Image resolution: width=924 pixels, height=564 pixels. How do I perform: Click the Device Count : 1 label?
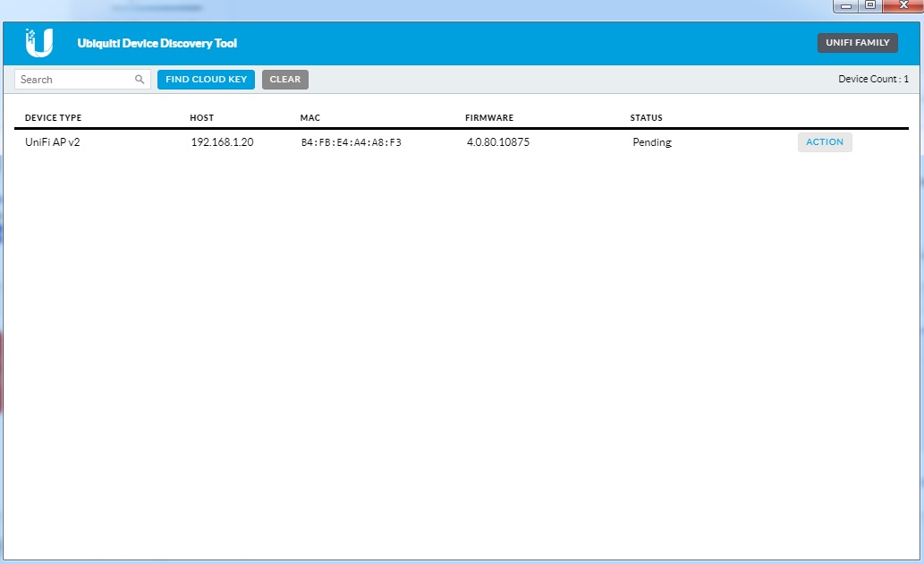(873, 79)
